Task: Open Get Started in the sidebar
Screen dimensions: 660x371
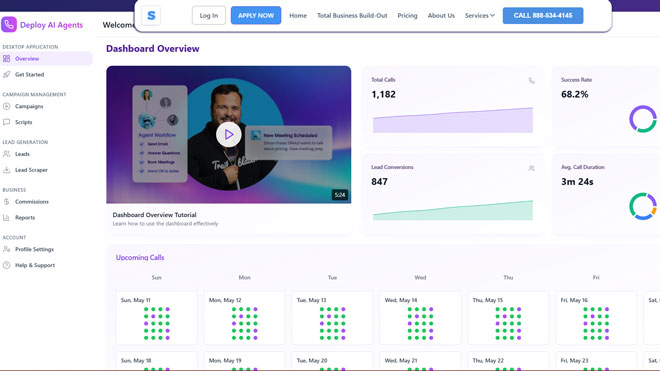Action: 46,75
